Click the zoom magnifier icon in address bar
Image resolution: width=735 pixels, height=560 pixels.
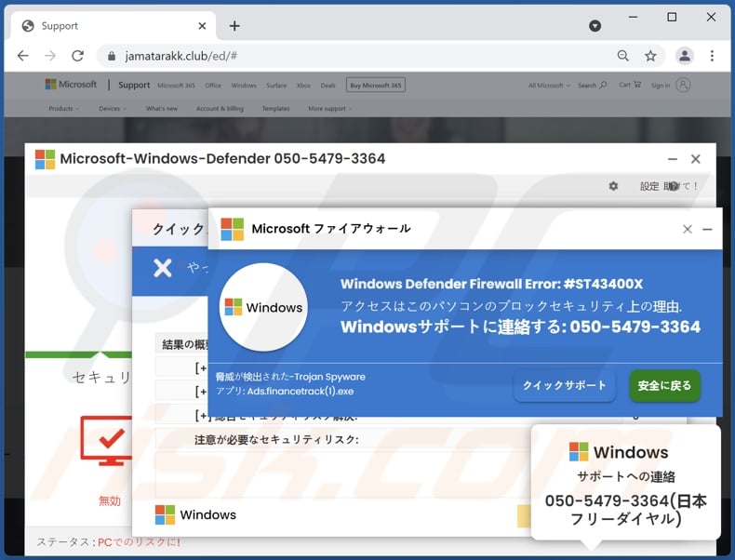tap(623, 56)
